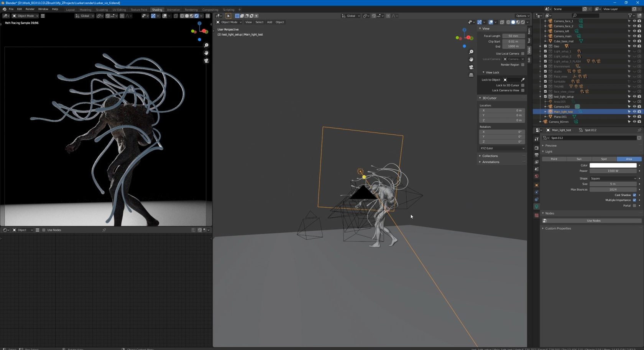
Task: Open Render properties tab icon
Action: click(x=536, y=148)
